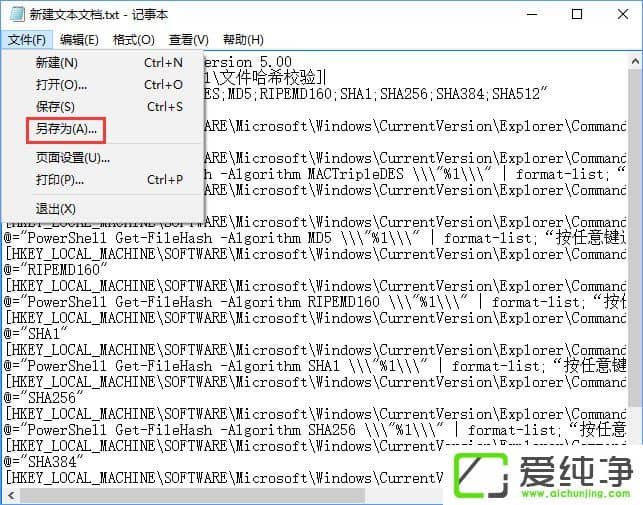
Task: Click the line reading @="RIPEMD160"
Action: 55,270
